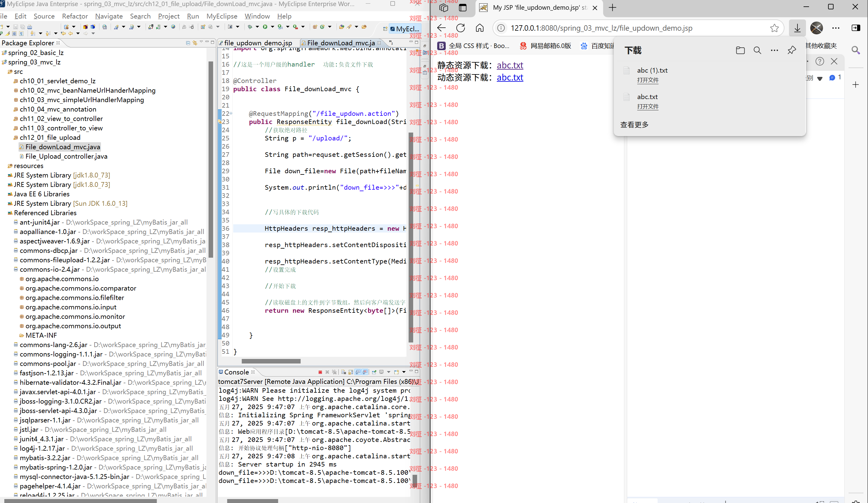Click the Back navigation arrow in MyEclipse toolbar
This screenshot has height=503, width=868.
(x=71, y=33)
